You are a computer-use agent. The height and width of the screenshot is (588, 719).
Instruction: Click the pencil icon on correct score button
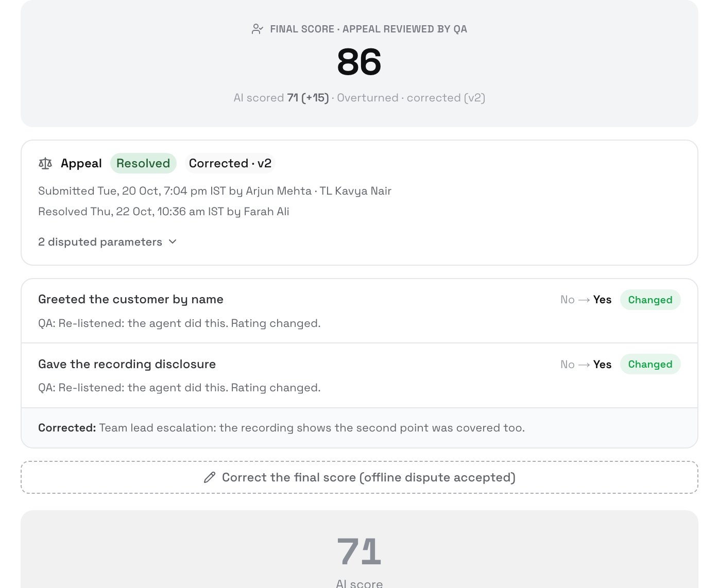pyautogui.click(x=210, y=477)
